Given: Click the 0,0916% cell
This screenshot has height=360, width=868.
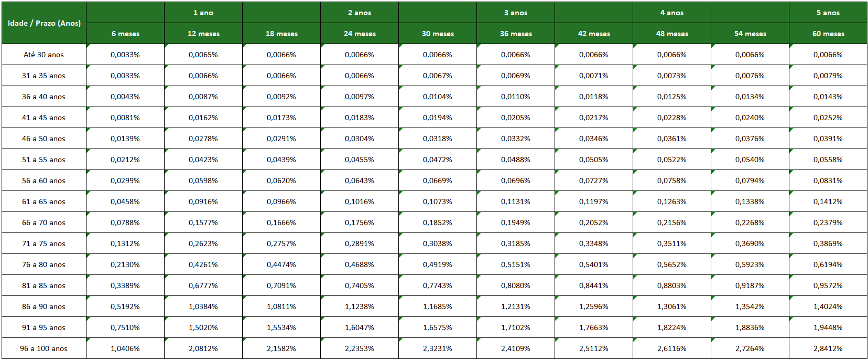Looking at the screenshot, I should 203,202.
